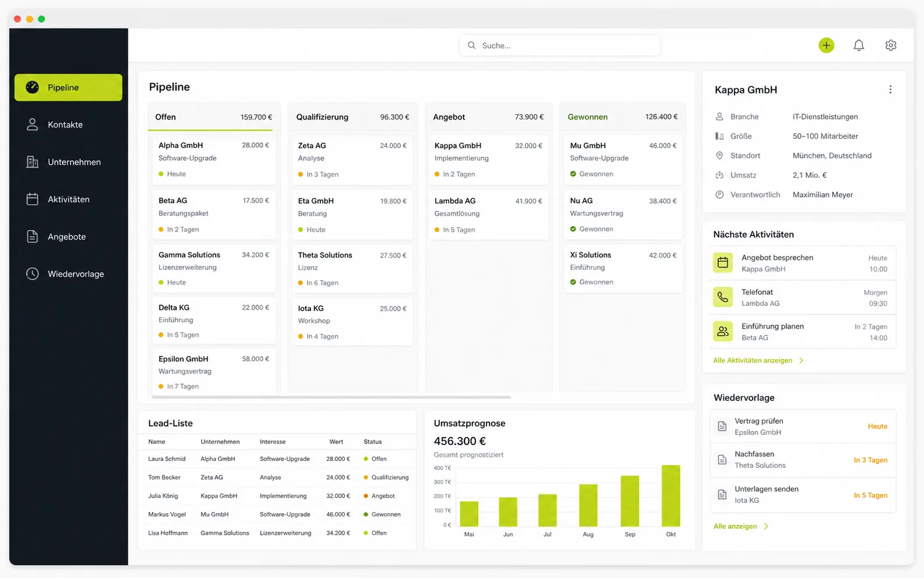Click the pipeline horizontal scrollbar
This screenshot has width=924, height=578.
[x=331, y=397]
